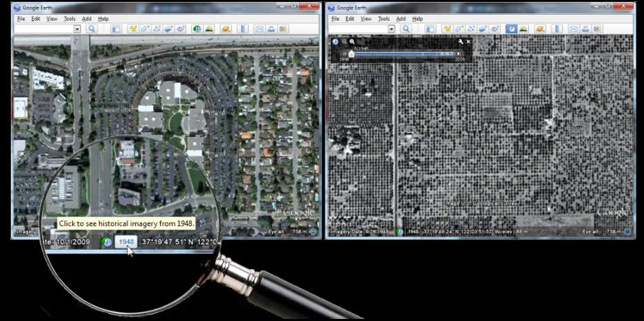Turn off highlighted historical imagery clock, right toolbar
Image resolution: width=644 pixels, height=321 pixels.
pos(511,29)
